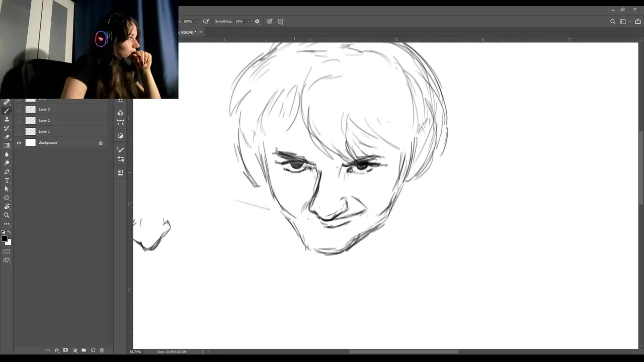Image resolution: width=644 pixels, height=362 pixels.
Task: Open the adjustment layer menu
Action: (75, 350)
